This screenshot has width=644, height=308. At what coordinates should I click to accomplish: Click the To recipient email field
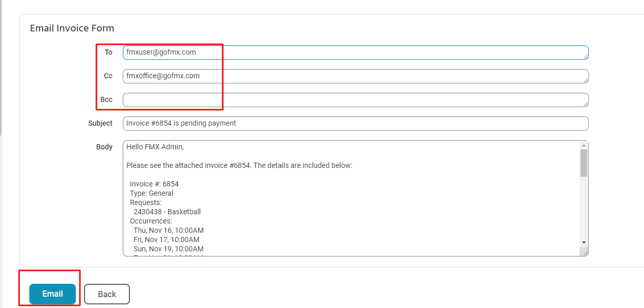[x=355, y=53]
